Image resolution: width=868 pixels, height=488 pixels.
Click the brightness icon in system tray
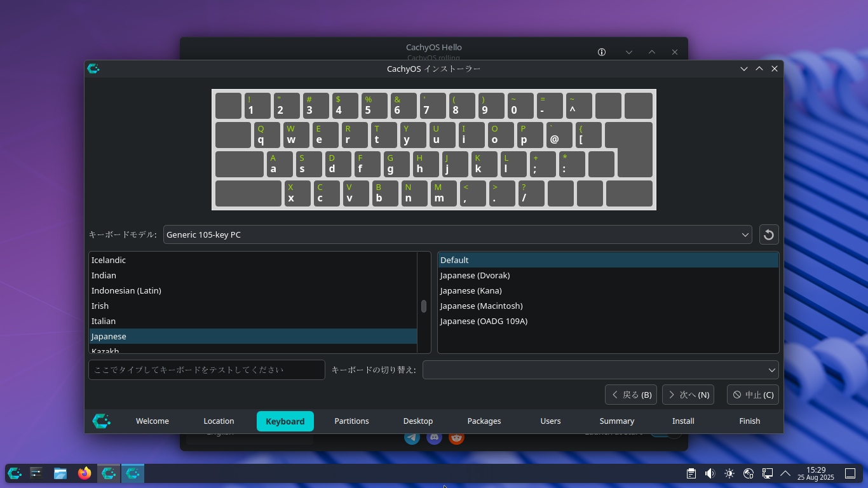[729, 473]
